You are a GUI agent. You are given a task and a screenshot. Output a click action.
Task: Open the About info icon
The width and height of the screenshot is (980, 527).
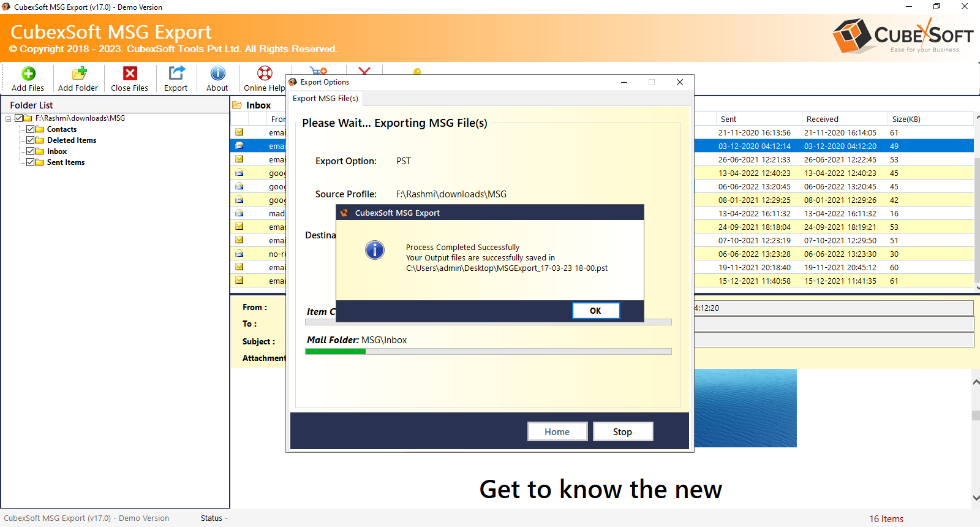(x=217, y=74)
